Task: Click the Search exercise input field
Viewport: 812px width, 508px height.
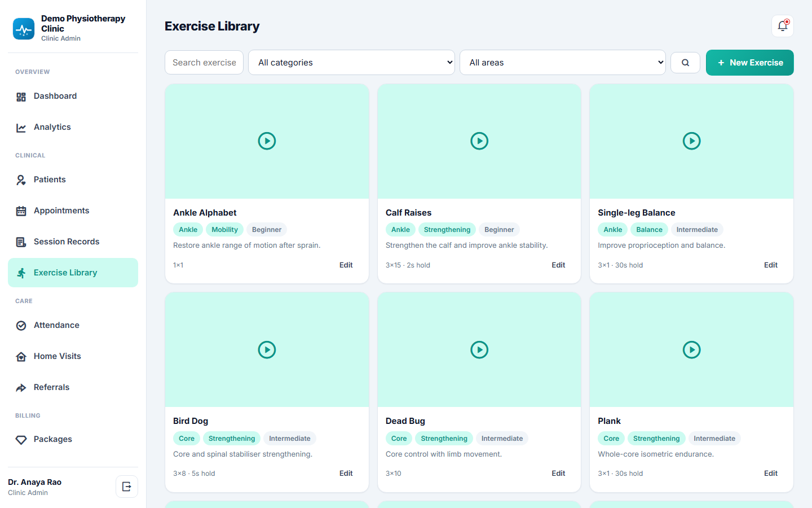Action: 204,63
